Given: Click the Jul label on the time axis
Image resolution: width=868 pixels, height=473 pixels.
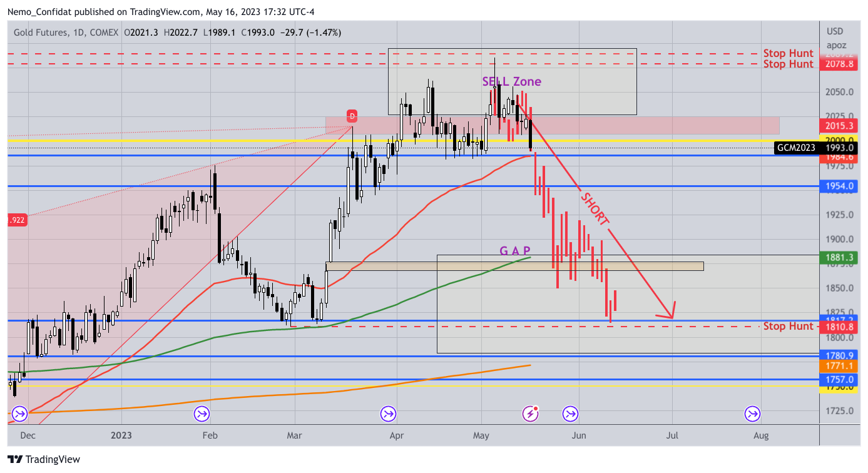Looking at the screenshot, I should (673, 434).
